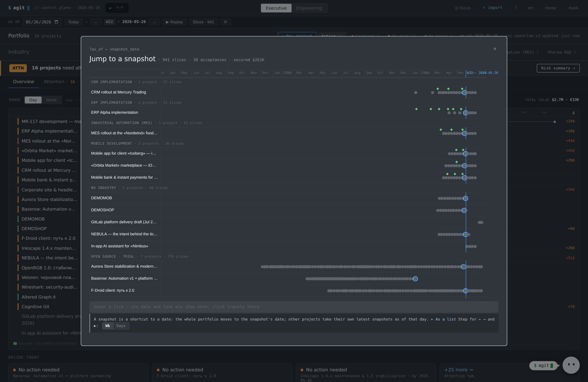Select Days stepping in the snapshot dialog

click(x=121, y=326)
